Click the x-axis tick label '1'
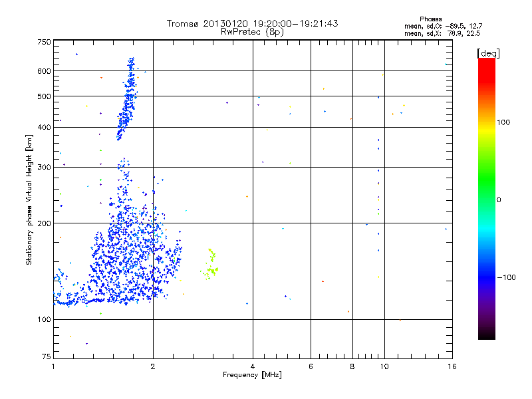The image size is (532, 399). tap(53, 366)
